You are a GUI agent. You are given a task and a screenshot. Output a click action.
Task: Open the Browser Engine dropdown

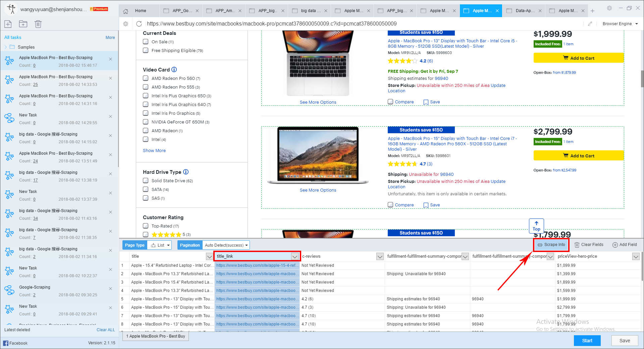click(620, 24)
